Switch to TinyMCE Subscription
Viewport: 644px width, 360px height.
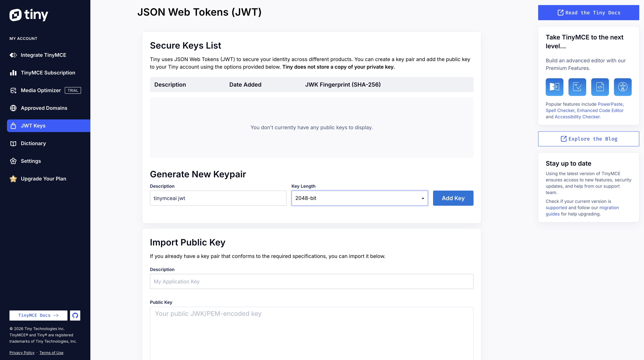coord(48,72)
